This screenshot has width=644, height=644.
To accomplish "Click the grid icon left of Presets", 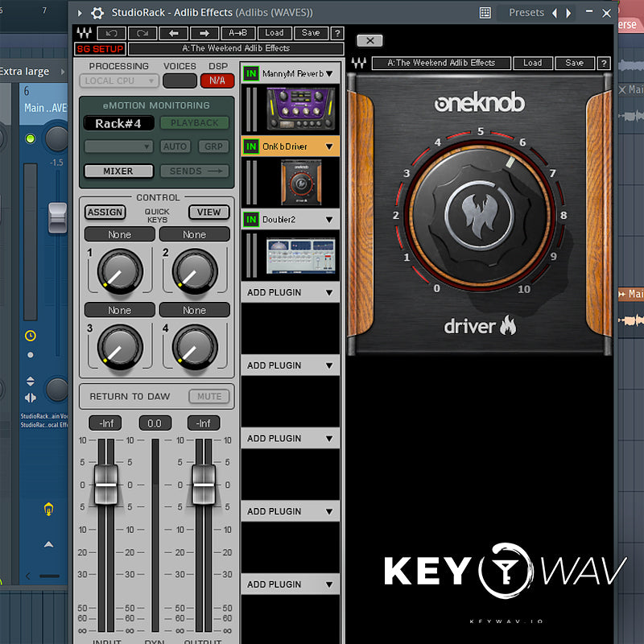I will [485, 13].
